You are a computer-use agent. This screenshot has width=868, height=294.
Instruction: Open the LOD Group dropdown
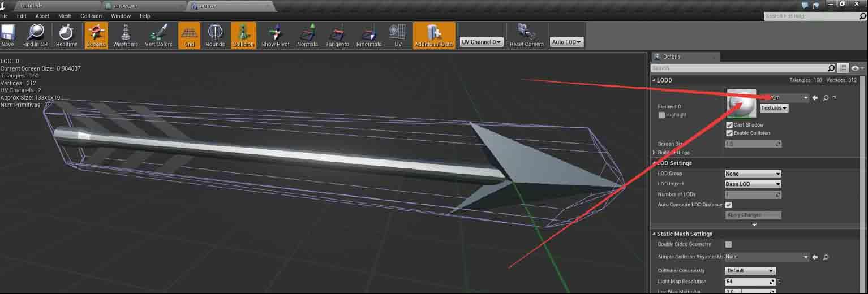click(753, 174)
